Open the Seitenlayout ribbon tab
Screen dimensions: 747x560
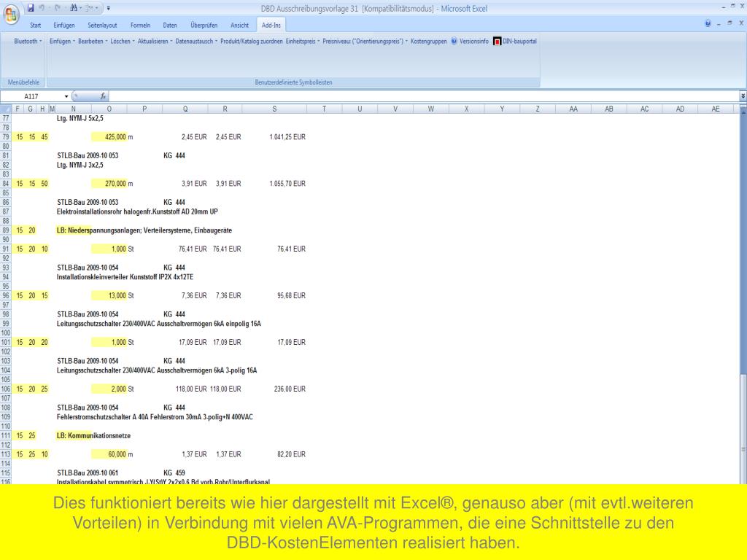[x=102, y=25]
